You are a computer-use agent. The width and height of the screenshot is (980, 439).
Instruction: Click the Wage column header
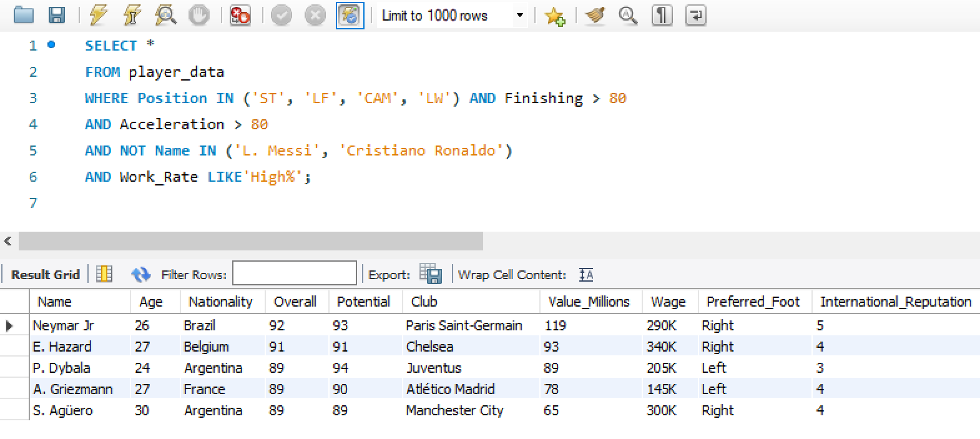670,302
